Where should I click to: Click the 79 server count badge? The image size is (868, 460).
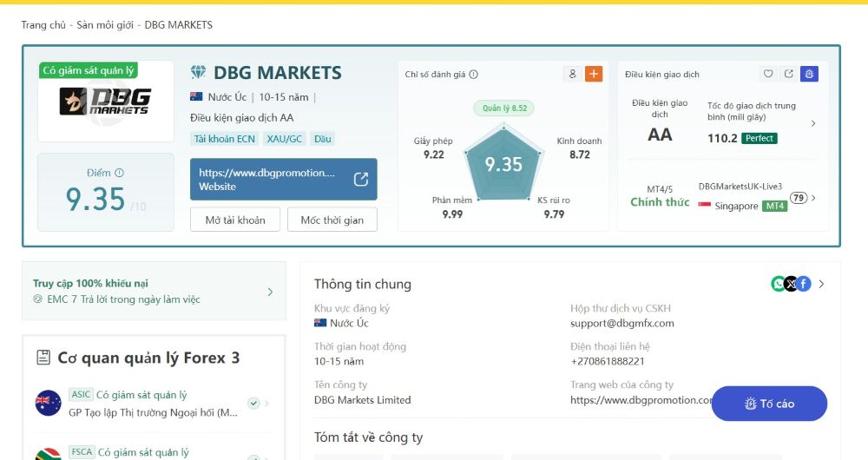pos(799,198)
